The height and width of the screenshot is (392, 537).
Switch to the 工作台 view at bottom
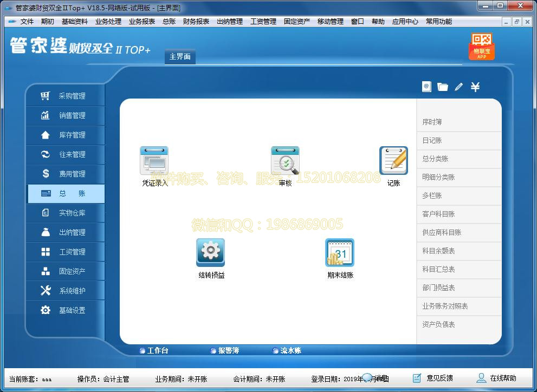(x=156, y=350)
